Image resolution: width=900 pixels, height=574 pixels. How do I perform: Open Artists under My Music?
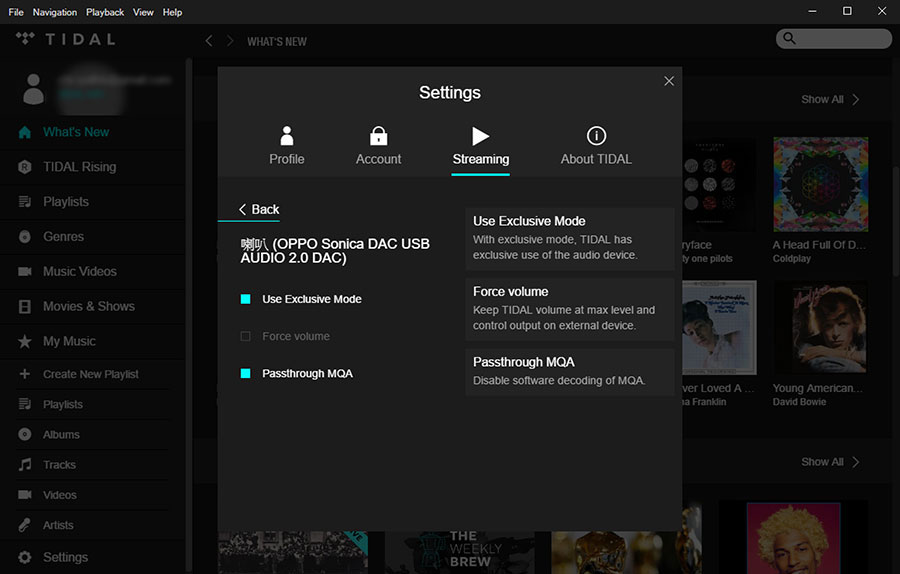pos(58,525)
